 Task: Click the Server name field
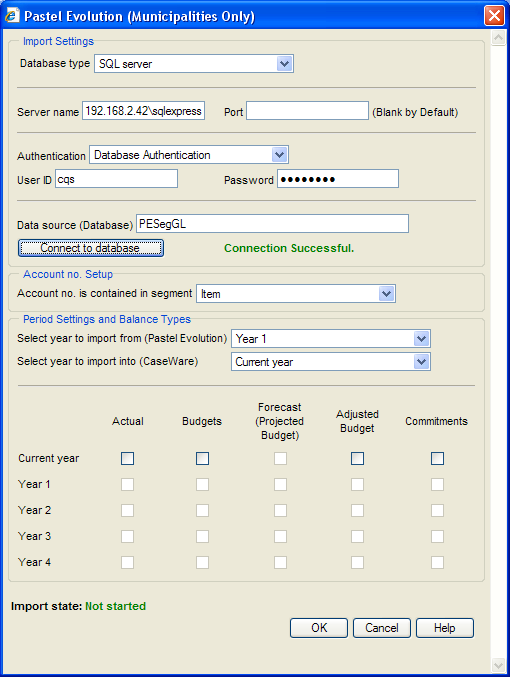coord(143,111)
